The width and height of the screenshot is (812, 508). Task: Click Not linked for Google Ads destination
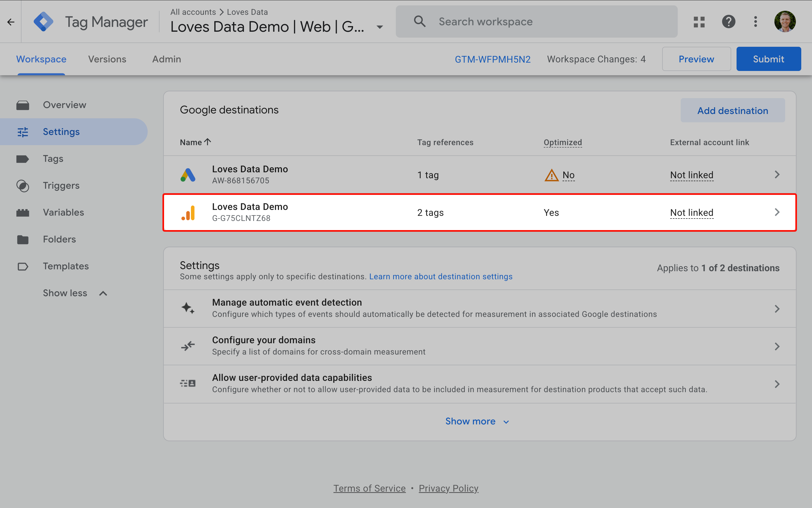(x=691, y=175)
